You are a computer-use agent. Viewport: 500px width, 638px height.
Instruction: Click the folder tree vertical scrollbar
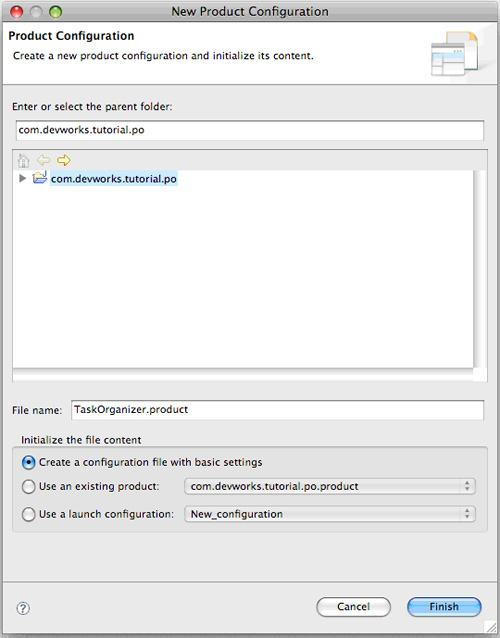click(x=480, y=269)
